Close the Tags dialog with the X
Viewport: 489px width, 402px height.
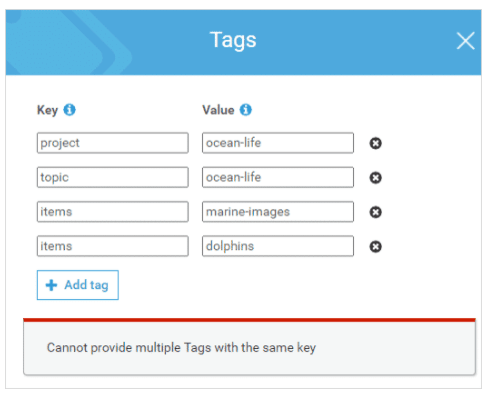click(x=465, y=41)
